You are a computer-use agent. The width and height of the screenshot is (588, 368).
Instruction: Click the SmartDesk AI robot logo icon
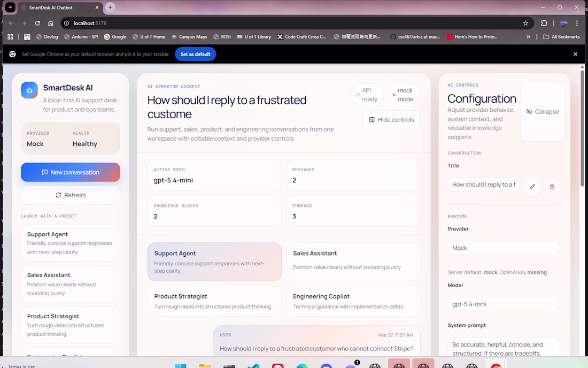click(x=29, y=90)
